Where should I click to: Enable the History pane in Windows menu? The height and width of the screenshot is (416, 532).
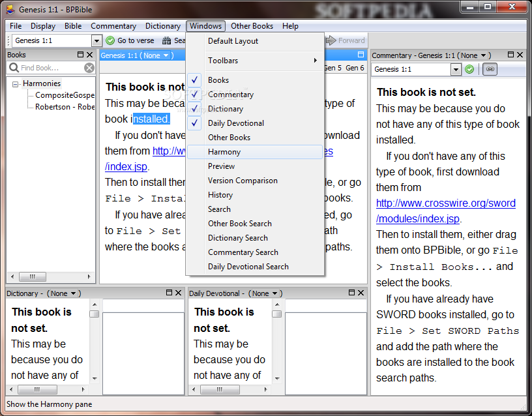click(254, 195)
